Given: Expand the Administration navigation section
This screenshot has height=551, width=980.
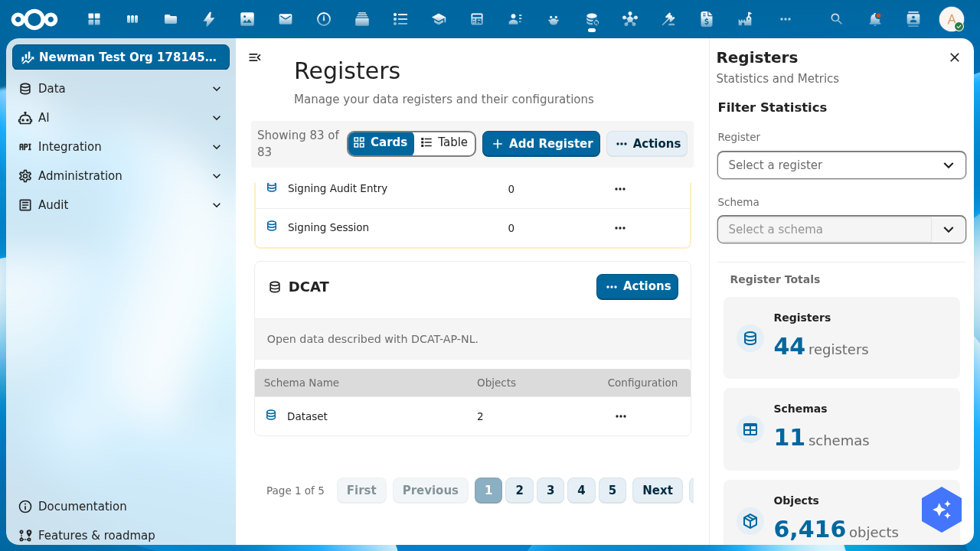Looking at the screenshot, I should (x=121, y=176).
